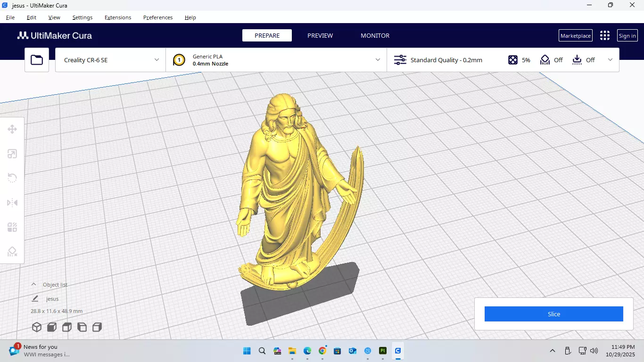The image size is (644, 362).
Task: Switch to front view cube icon
Action: click(x=52, y=327)
